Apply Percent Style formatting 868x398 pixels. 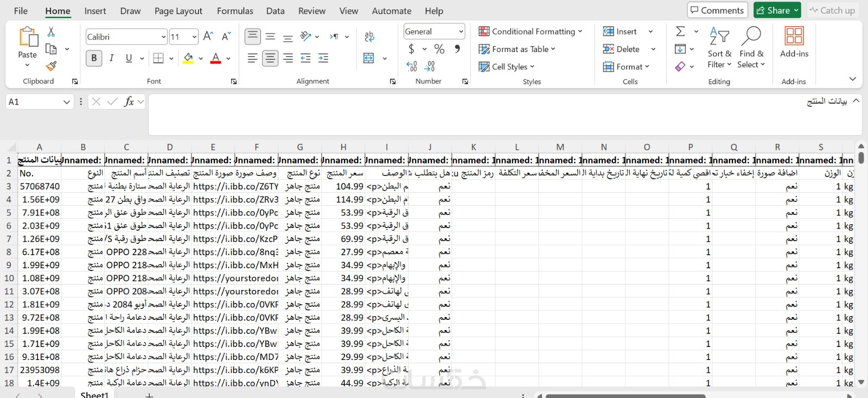pos(439,49)
